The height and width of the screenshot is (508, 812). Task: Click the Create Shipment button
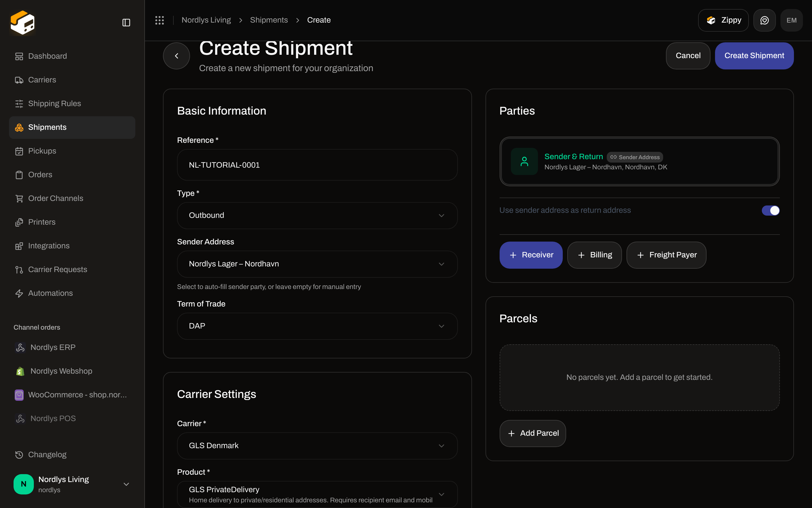click(x=754, y=56)
